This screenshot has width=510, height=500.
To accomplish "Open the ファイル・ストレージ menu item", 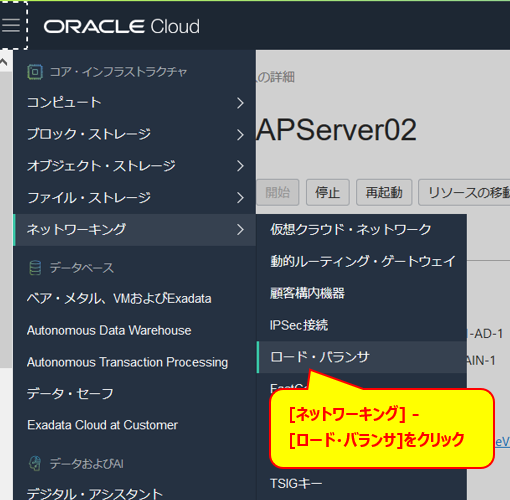I will click(134, 198).
